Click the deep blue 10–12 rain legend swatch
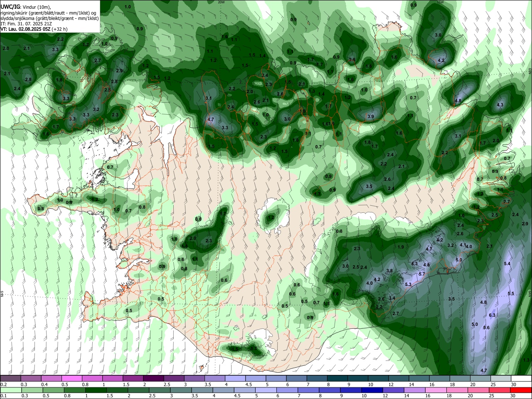Viewport: 532px width, 399px height. (x=373, y=390)
